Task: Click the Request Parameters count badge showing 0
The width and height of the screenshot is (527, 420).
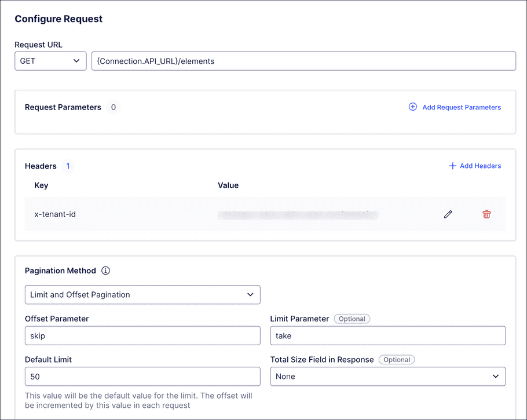Action: point(114,107)
